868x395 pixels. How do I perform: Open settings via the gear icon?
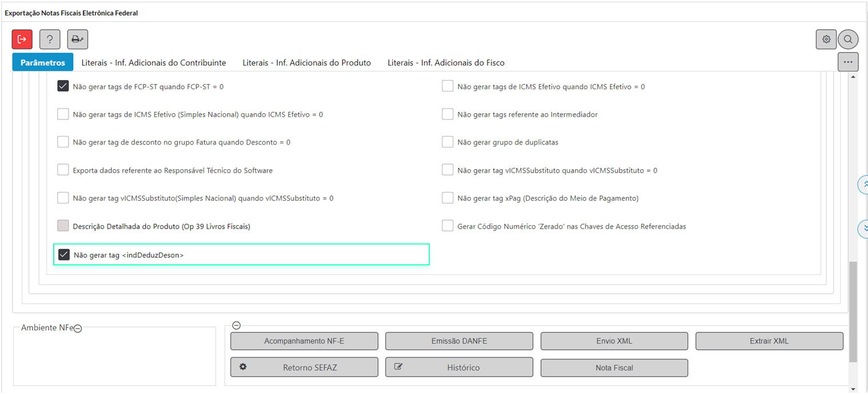pyautogui.click(x=826, y=39)
